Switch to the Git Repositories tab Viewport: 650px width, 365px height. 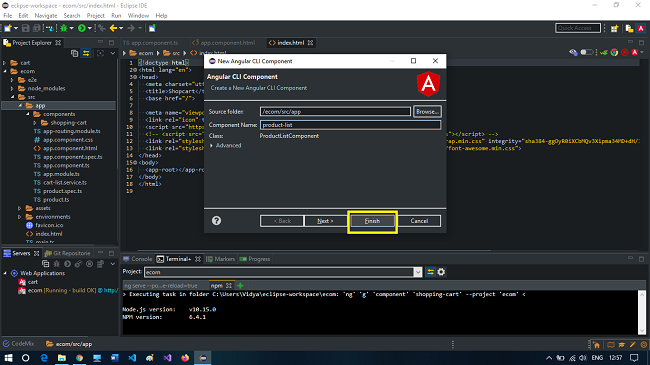tap(67, 253)
